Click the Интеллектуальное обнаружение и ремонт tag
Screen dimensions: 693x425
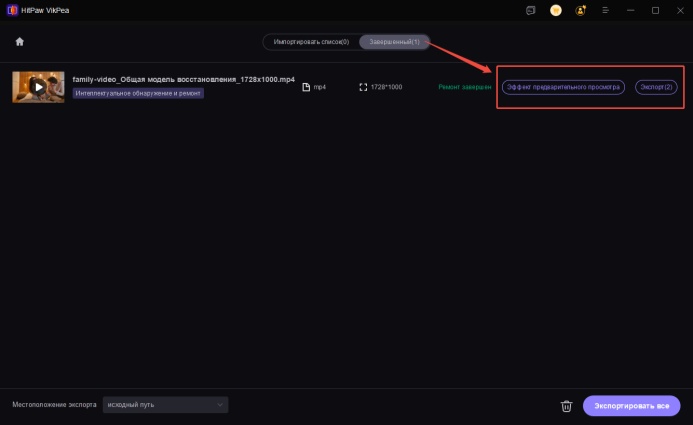[x=138, y=93]
